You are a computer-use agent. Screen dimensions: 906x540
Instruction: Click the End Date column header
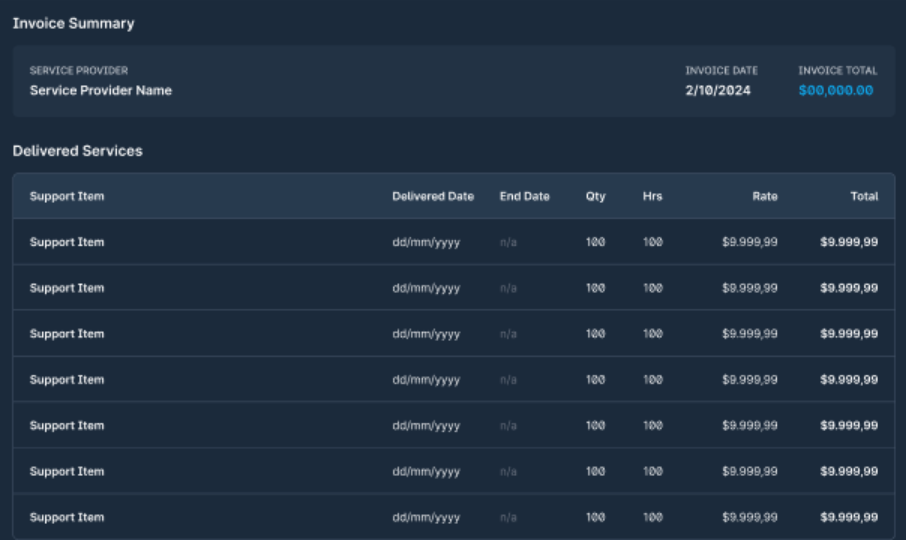coord(524,196)
